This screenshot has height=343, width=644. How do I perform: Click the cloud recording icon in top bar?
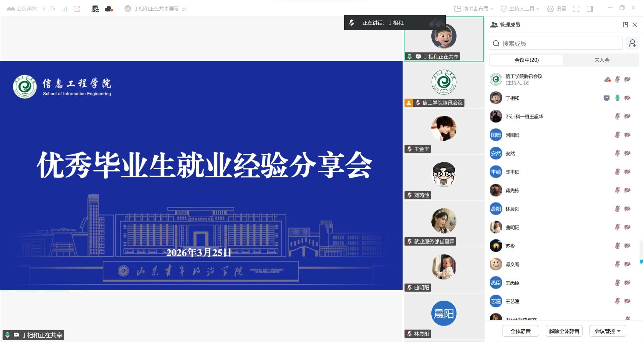(109, 9)
